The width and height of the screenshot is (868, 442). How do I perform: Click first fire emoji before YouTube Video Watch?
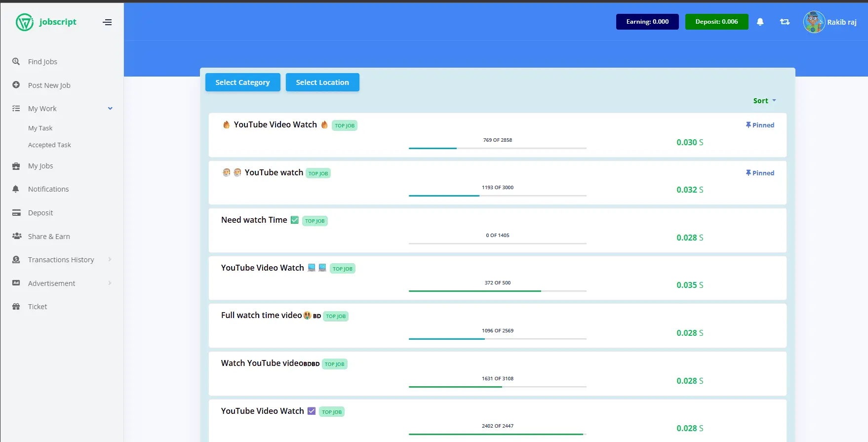click(226, 124)
